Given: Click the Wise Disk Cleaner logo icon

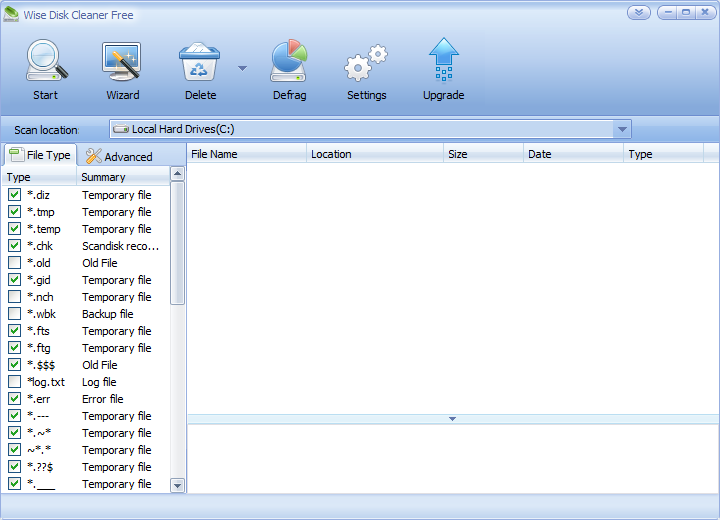Looking at the screenshot, I should (11, 14).
